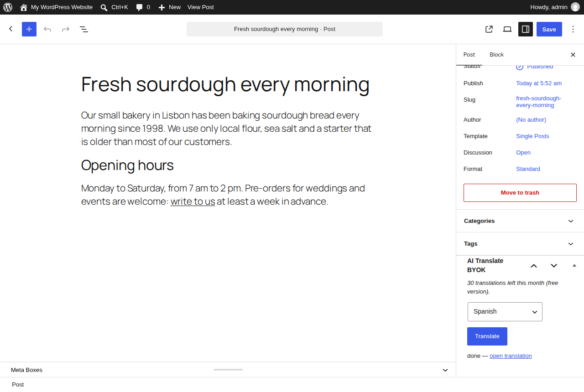The height and width of the screenshot is (392, 584).
Task: Save the post
Action: tap(549, 29)
